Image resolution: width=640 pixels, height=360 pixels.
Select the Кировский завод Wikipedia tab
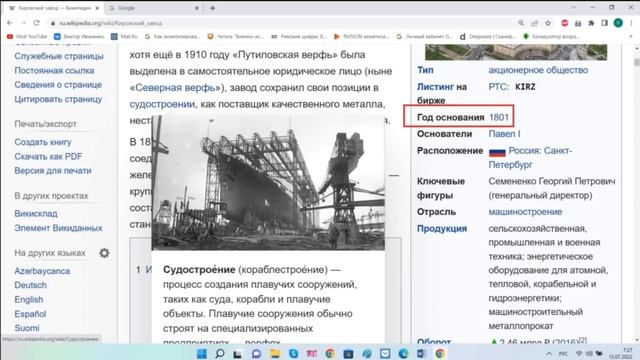53,8
